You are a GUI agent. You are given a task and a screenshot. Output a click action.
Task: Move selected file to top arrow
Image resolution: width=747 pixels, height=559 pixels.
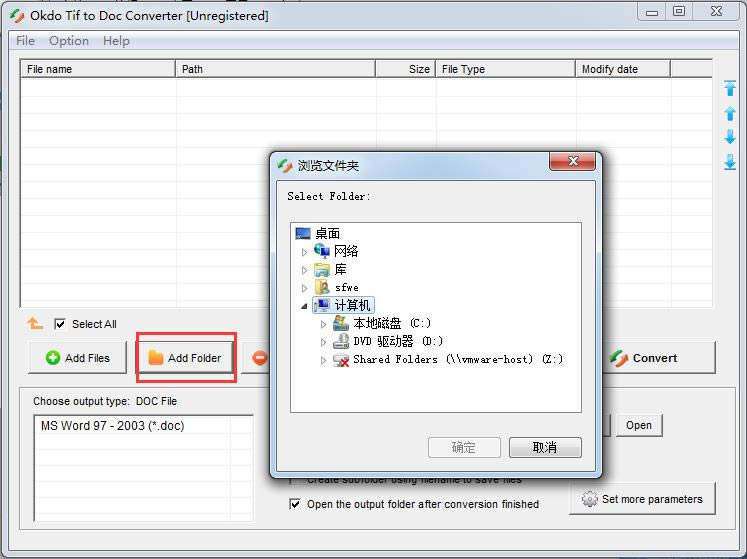730,88
